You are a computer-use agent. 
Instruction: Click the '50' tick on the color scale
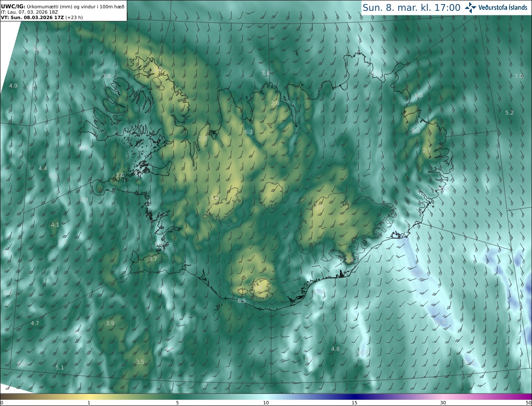coord(528,403)
